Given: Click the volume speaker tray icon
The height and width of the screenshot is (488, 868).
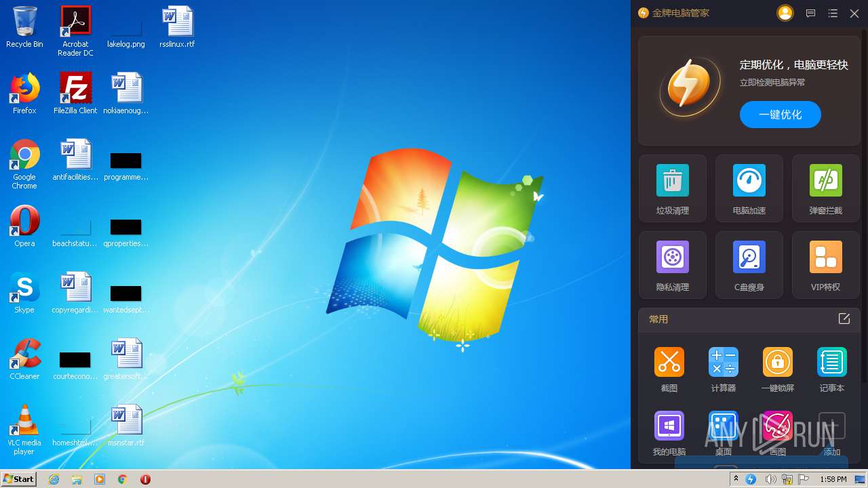Looking at the screenshot, I should 770,479.
